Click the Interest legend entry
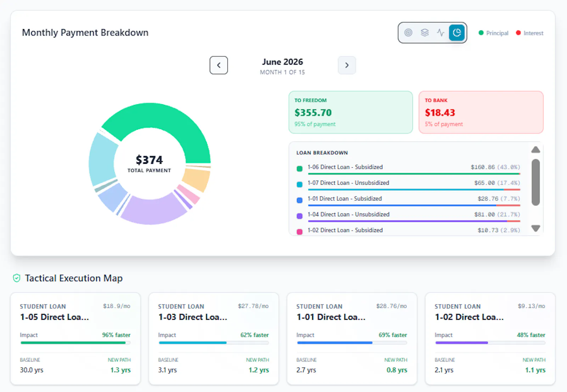This screenshot has width=567, height=392. tap(529, 33)
